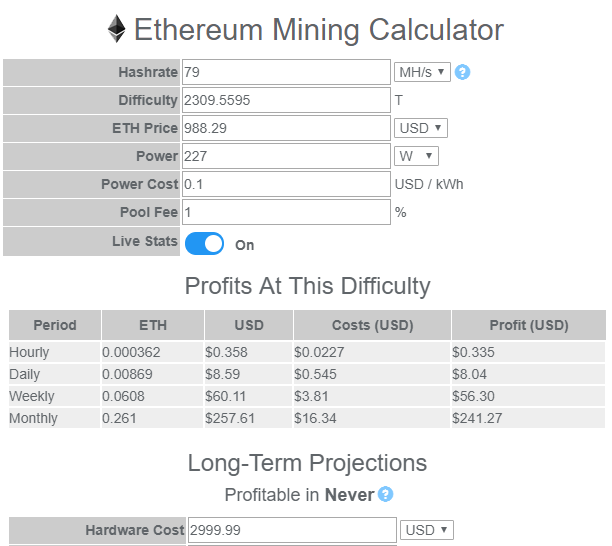The width and height of the screenshot is (612, 546).
Task: Expand the ETH Price USD currency dropdown
Action: [x=420, y=128]
